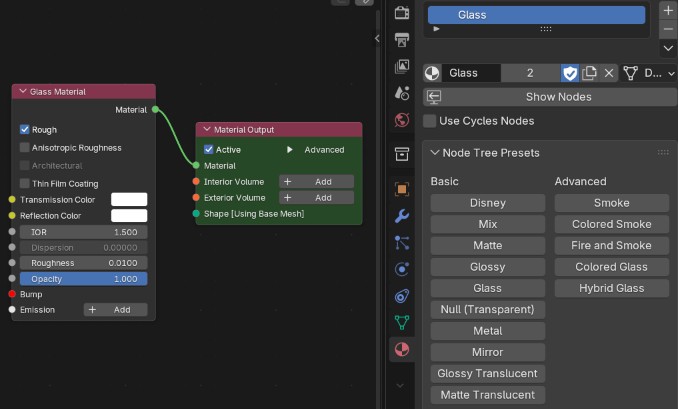Apply the Glass preset button
The height and width of the screenshot is (409, 678).
click(488, 288)
